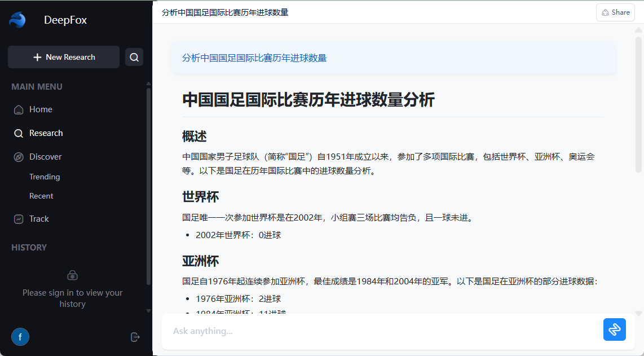Open the query link in the top bar
The image size is (644, 356).
point(225,11)
